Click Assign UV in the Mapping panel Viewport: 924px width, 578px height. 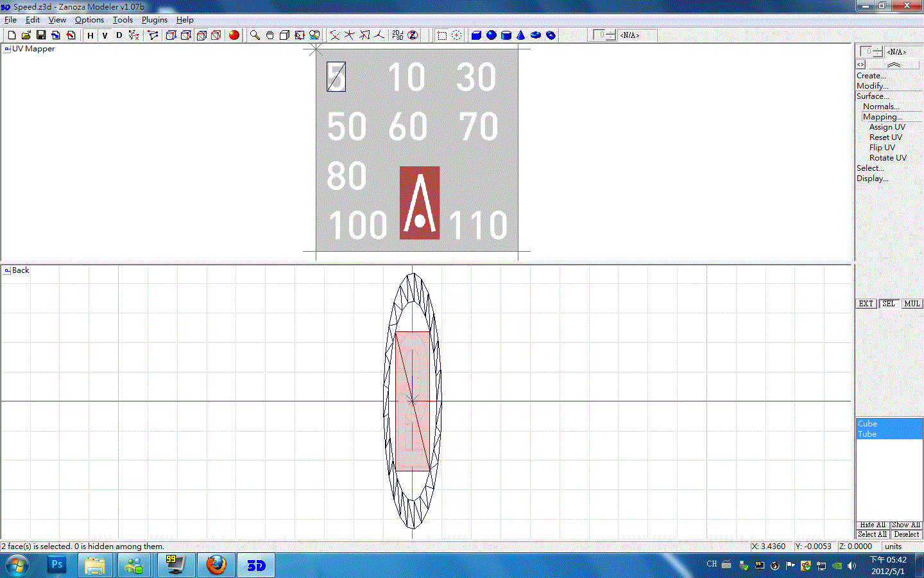887,127
